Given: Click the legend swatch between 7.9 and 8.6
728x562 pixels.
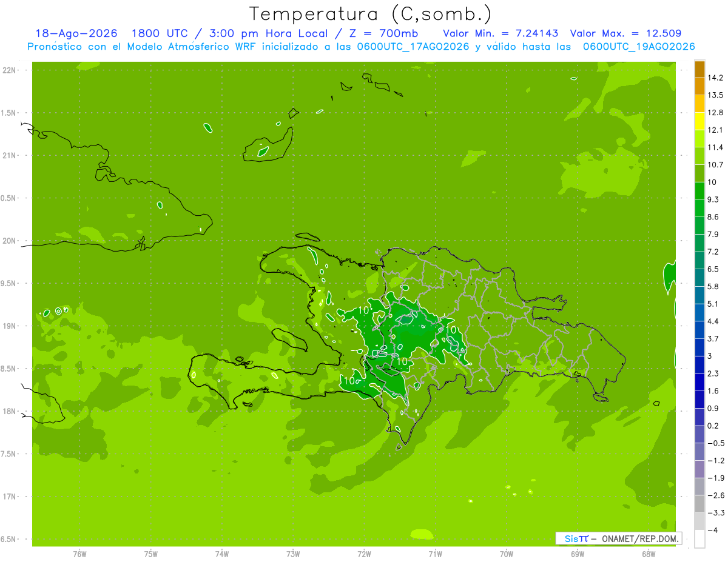Looking at the screenshot, I should pyautogui.click(x=699, y=226).
